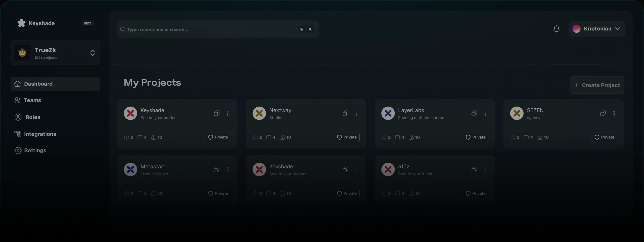Open the Teams page in sidebar
Screen dimensions: 644x242
33,100
